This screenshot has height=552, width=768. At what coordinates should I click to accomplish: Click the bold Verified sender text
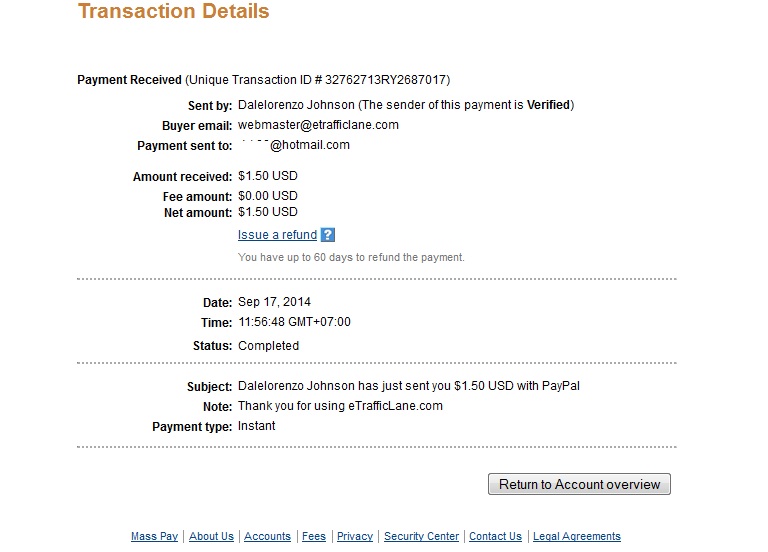pos(549,105)
